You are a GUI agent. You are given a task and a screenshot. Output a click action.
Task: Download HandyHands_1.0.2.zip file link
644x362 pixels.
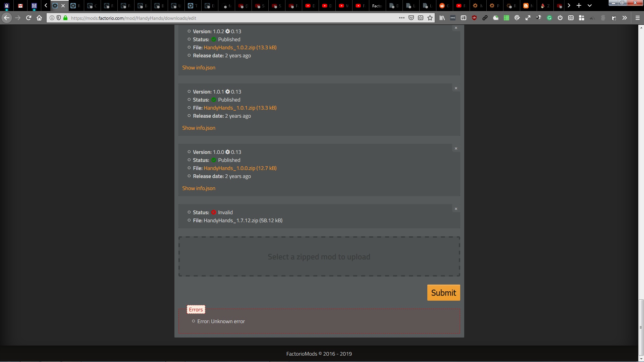pos(240,48)
